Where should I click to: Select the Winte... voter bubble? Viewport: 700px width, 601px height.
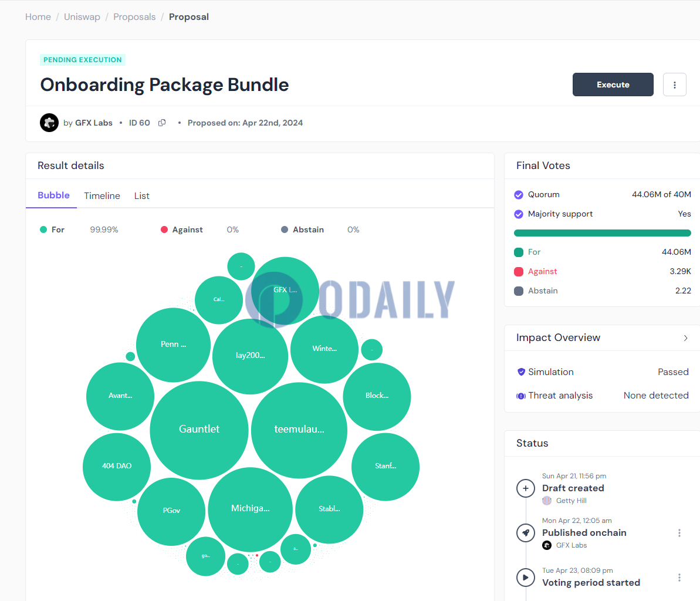tap(324, 349)
